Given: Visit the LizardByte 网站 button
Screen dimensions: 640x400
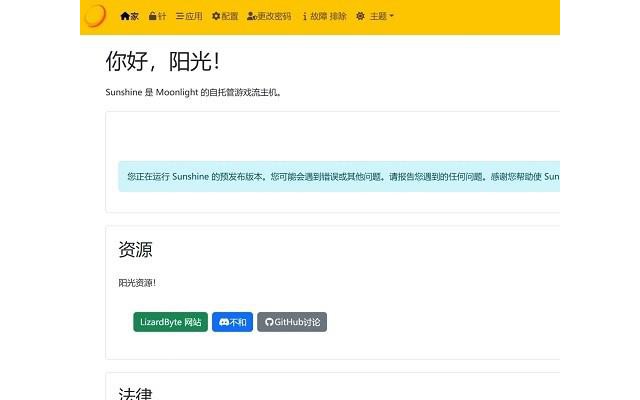Looking at the screenshot, I should tap(171, 322).
